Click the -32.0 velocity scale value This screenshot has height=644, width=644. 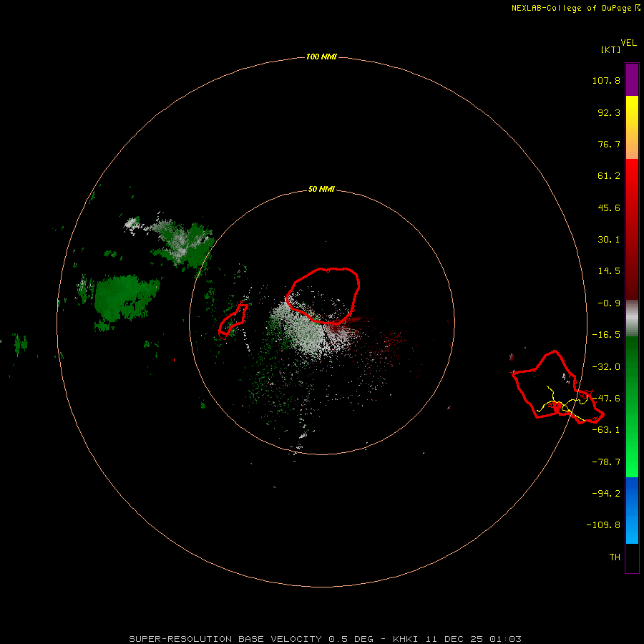(x=606, y=367)
